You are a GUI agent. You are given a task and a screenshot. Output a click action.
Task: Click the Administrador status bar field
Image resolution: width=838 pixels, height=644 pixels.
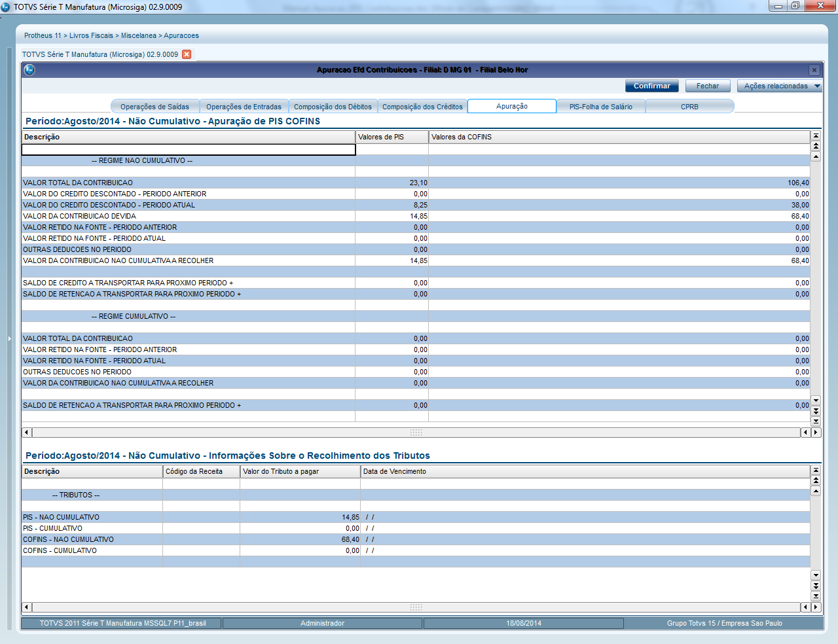[322, 623]
